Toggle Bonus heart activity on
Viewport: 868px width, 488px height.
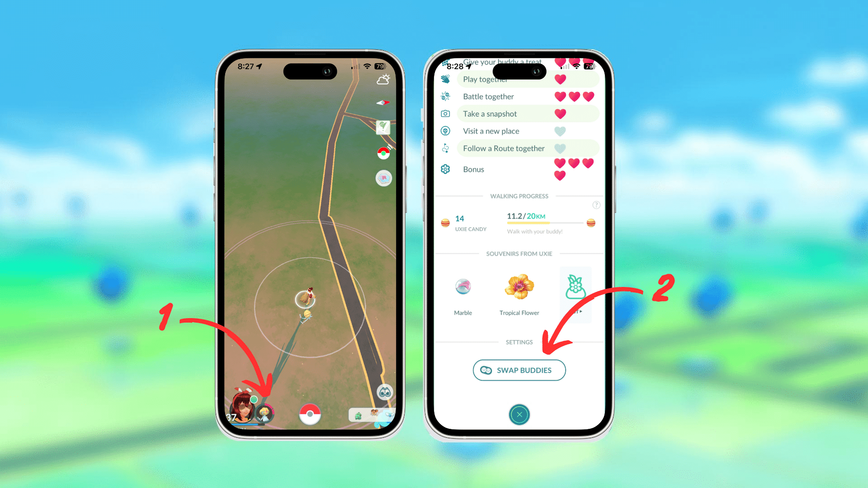tap(519, 169)
